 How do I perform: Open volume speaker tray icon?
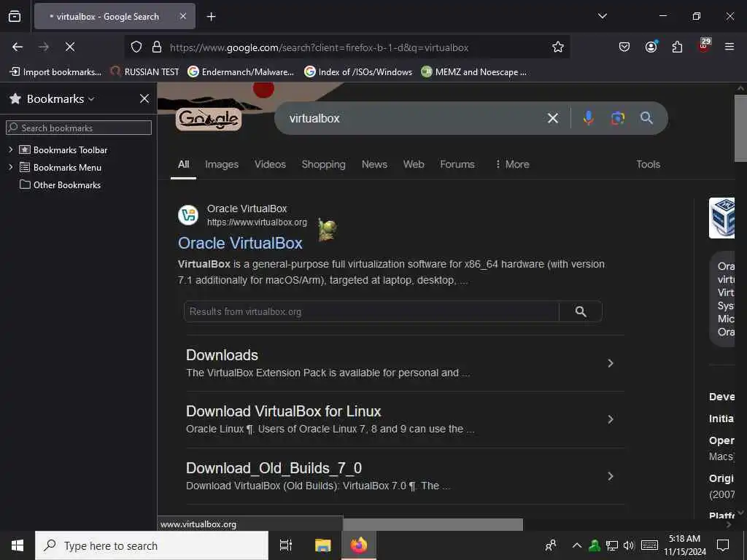[x=629, y=545]
